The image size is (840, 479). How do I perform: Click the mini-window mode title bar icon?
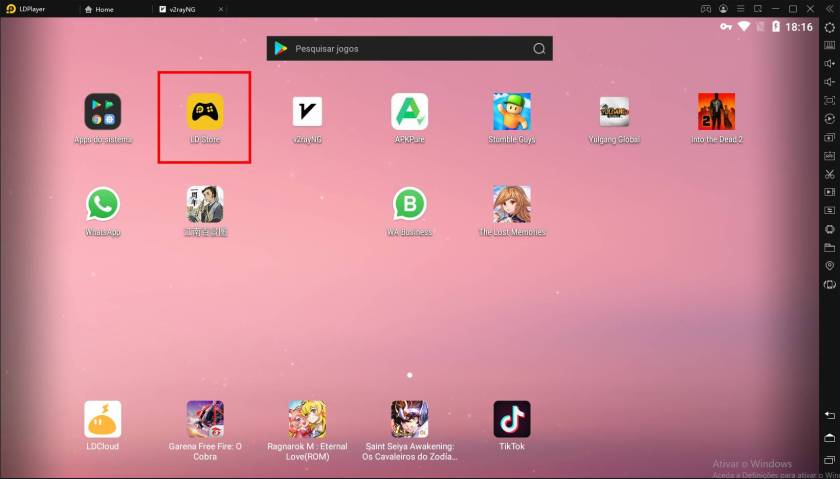758,9
